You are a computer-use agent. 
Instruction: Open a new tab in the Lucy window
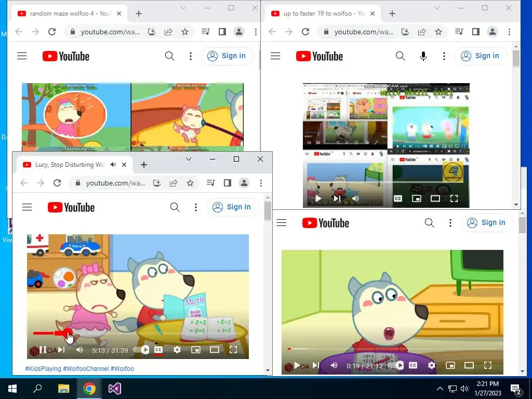pyautogui.click(x=144, y=165)
